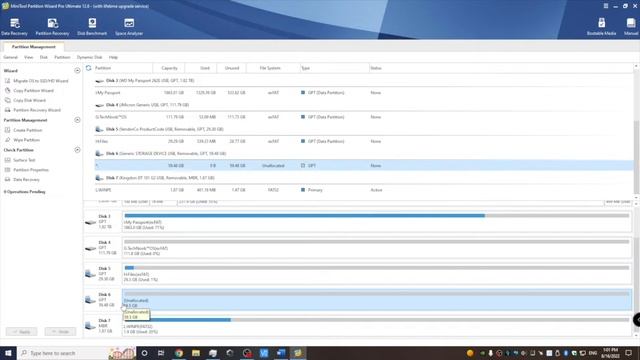Image resolution: width=640 pixels, height=360 pixels.
Task: Open Partition Properties from sidebar
Action: coord(27,170)
